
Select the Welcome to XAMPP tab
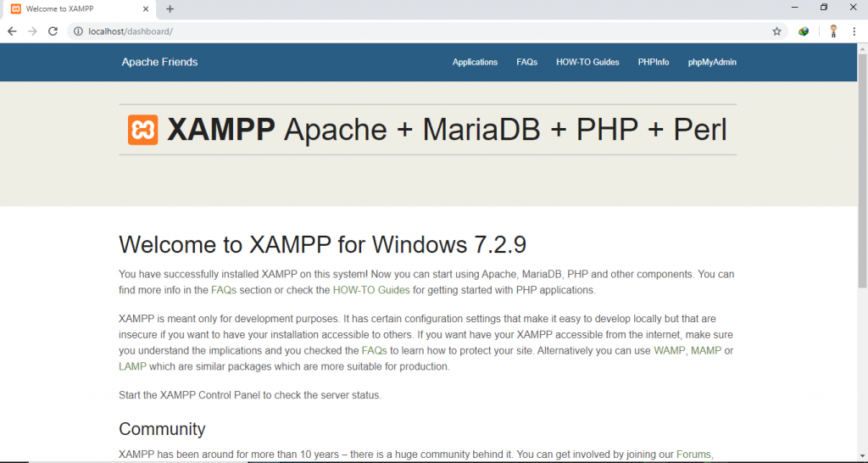point(76,9)
